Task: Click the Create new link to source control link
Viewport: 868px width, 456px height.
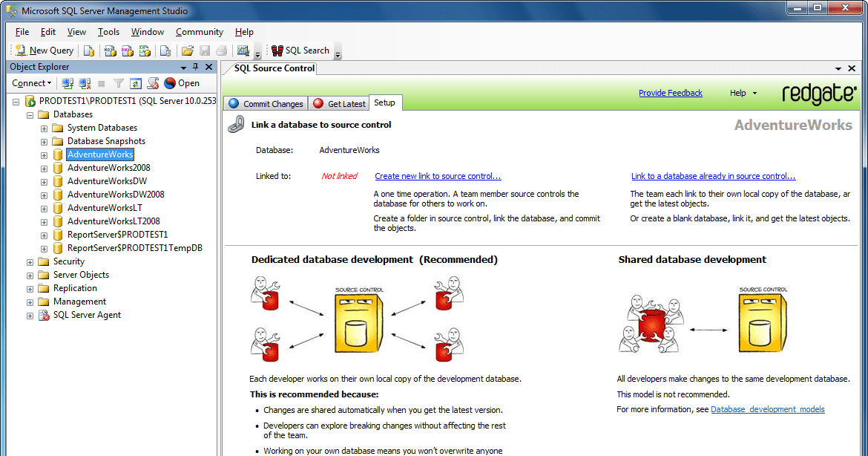Action: pos(438,175)
